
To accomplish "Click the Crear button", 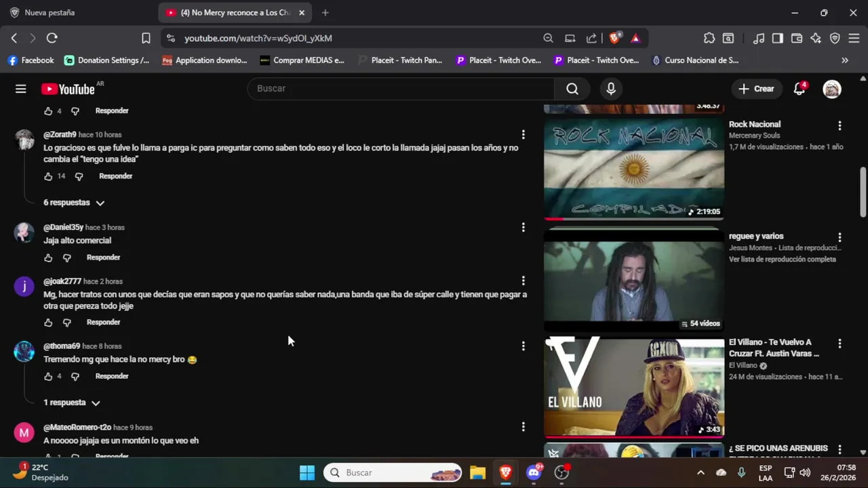I will point(756,89).
